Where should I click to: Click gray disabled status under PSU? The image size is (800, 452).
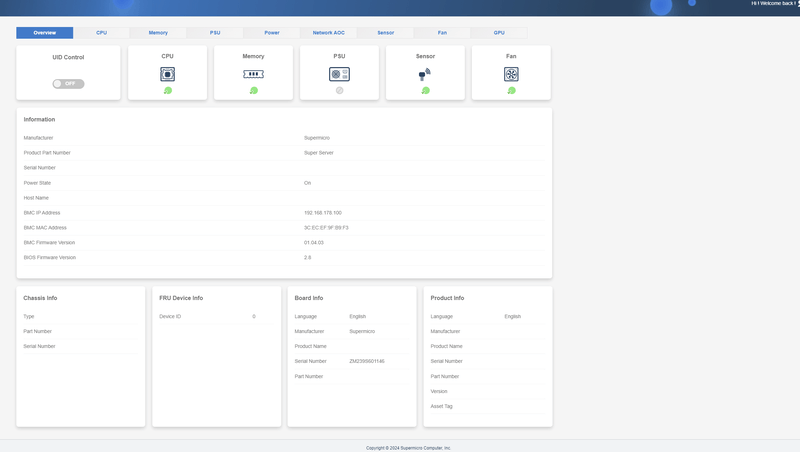(x=339, y=90)
